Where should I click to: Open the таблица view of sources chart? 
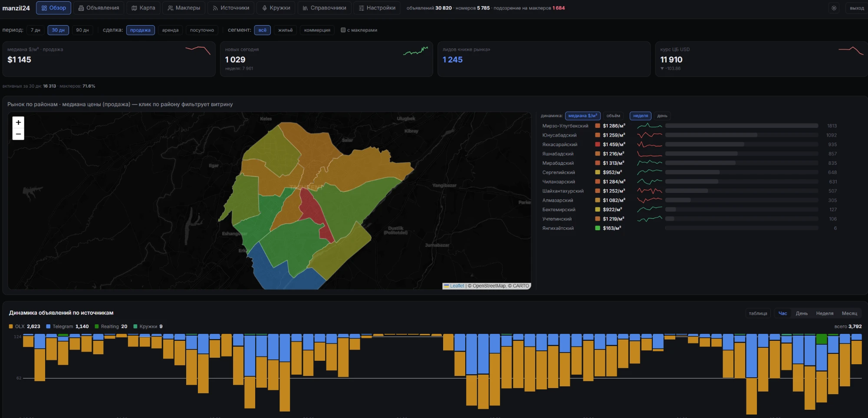coord(758,313)
